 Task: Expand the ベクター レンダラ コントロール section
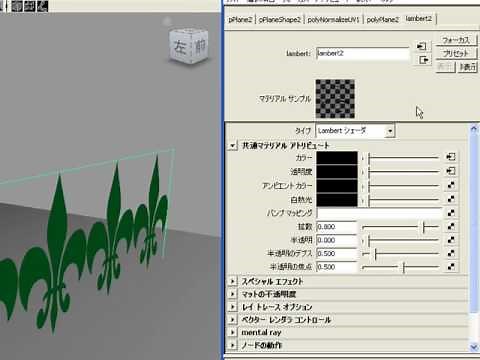pos(232,320)
